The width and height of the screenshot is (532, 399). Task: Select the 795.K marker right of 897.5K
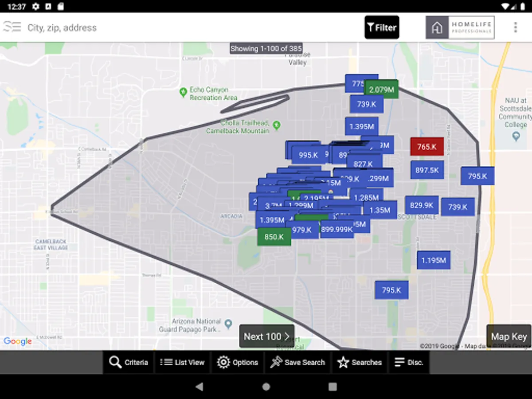click(477, 176)
